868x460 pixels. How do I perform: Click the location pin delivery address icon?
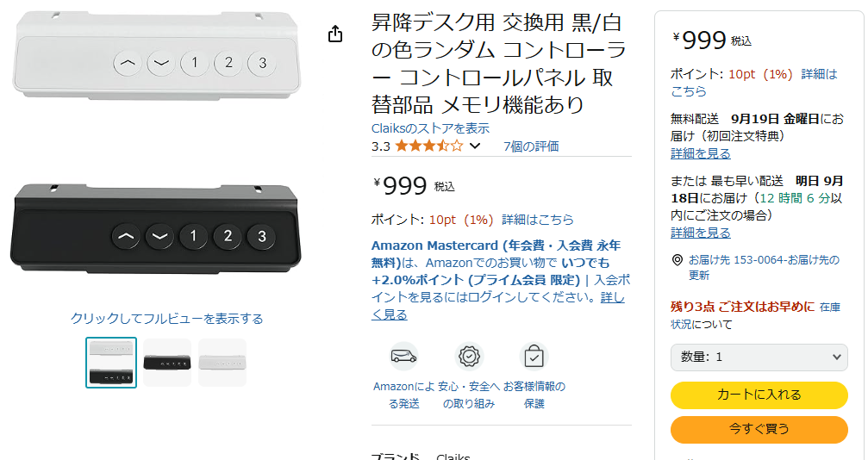[x=678, y=260]
